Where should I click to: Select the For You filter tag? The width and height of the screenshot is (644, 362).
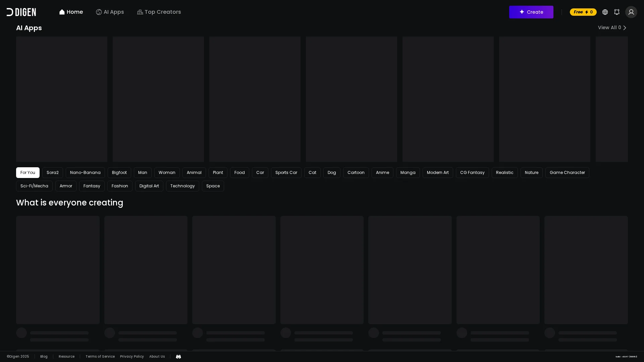click(28, 173)
